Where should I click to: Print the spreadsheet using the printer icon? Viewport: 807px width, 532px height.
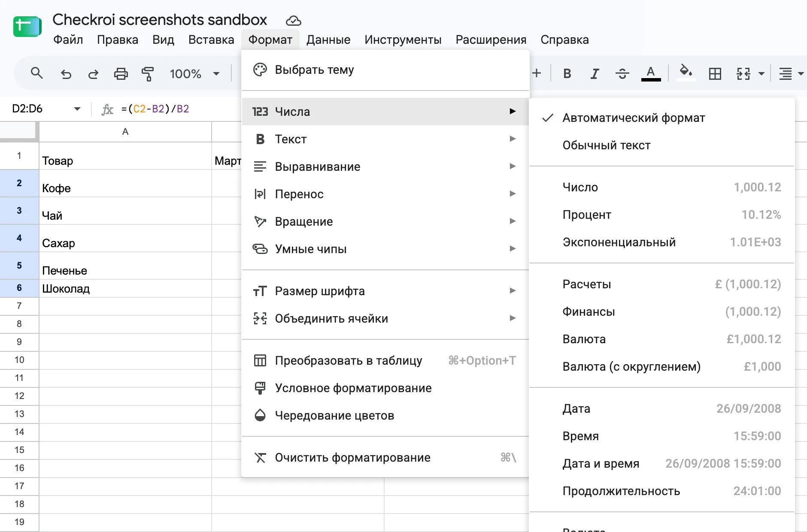click(121, 74)
